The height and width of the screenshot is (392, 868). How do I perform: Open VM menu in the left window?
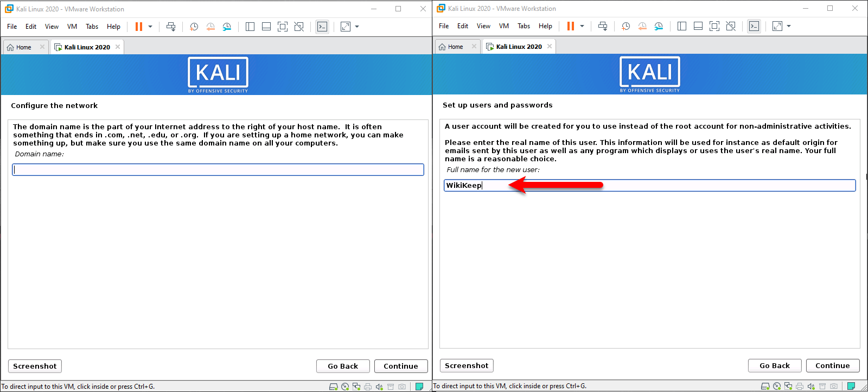tap(72, 27)
